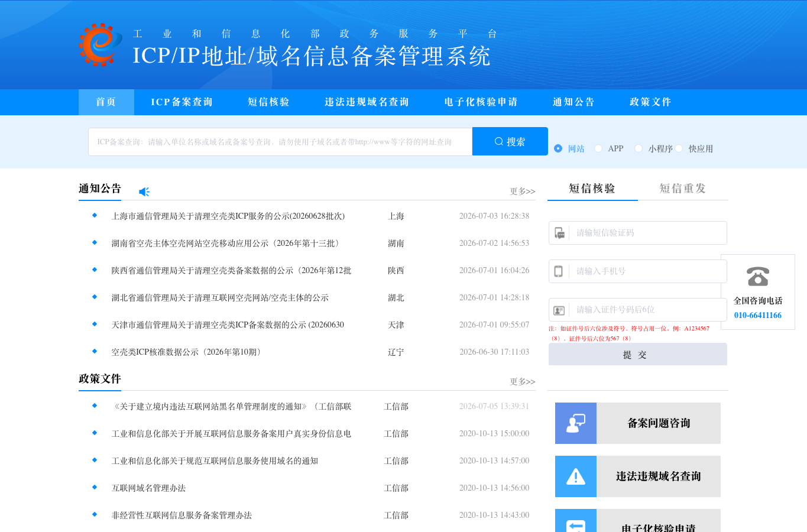Select the 网站 radio option
This screenshot has height=532, width=807.
point(558,148)
